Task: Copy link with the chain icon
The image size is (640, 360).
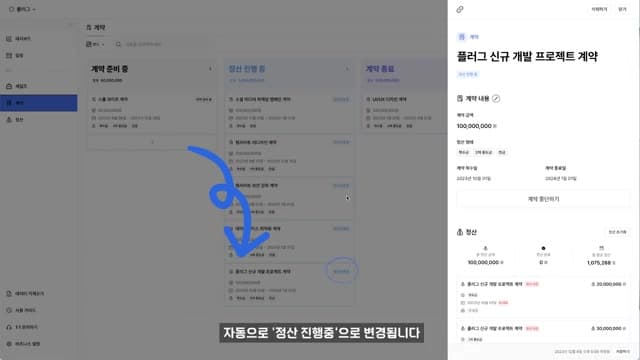Action: pyautogui.click(x=460, y=9)
